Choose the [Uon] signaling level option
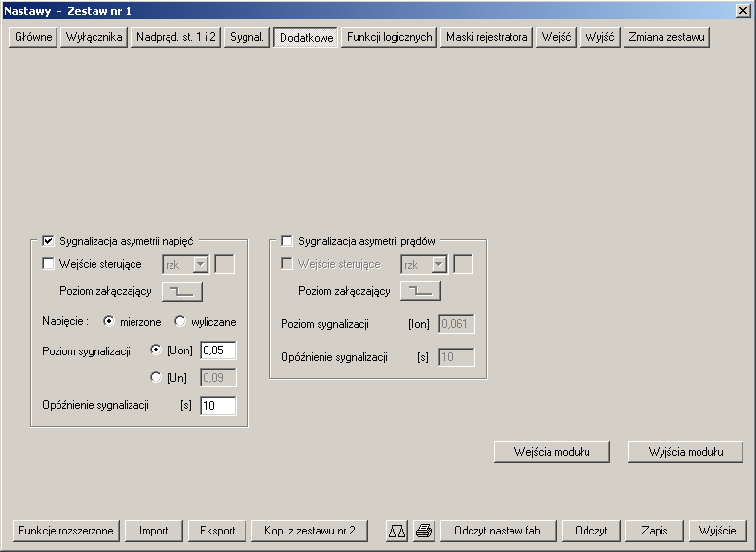The width and height of the screenshot is (756, 552). click(x=155, y=350)
